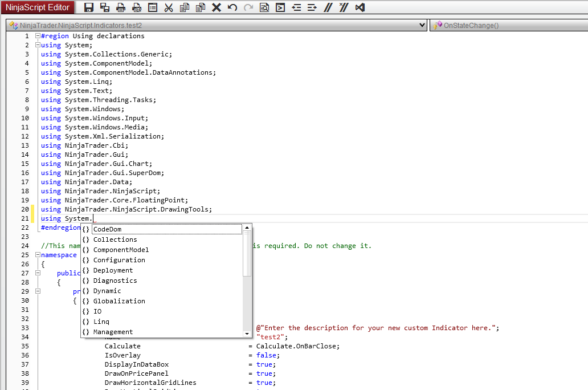
Task: Click the Undo arrow icon
Action: point(232,7)
